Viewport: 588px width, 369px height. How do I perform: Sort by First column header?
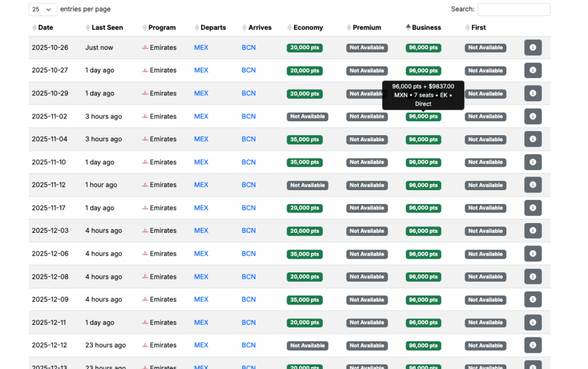pyautogui.click(x=478, y=28)
